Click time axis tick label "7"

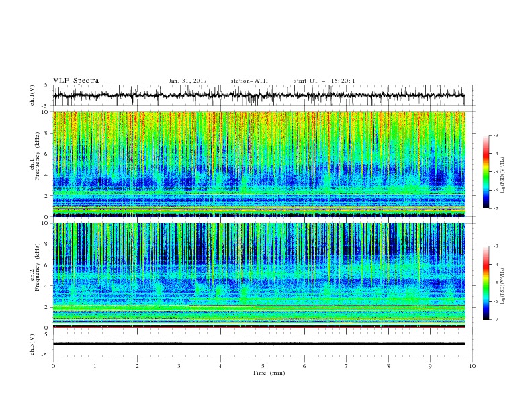point(347,366)
